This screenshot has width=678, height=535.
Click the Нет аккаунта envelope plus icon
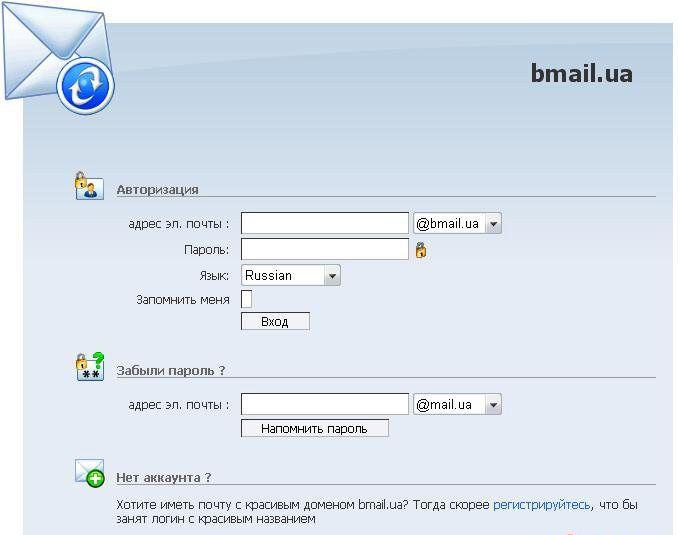tap(90, 473)
